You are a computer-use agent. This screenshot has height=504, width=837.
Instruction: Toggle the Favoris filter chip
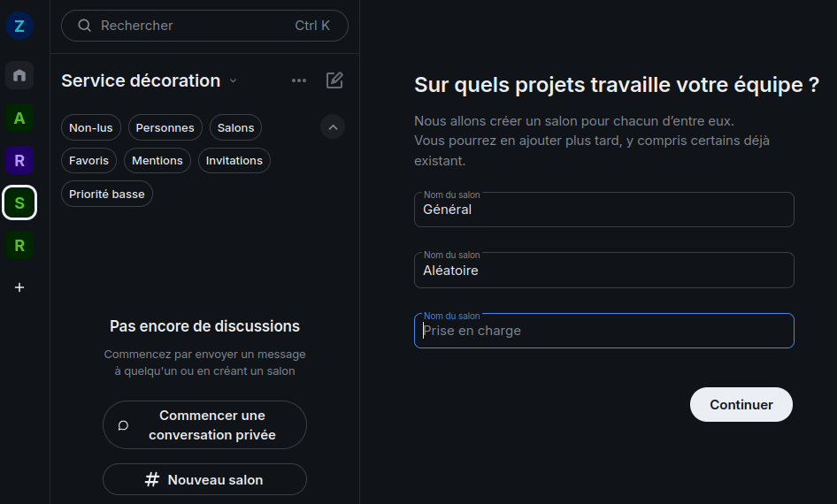click(88, 160)
